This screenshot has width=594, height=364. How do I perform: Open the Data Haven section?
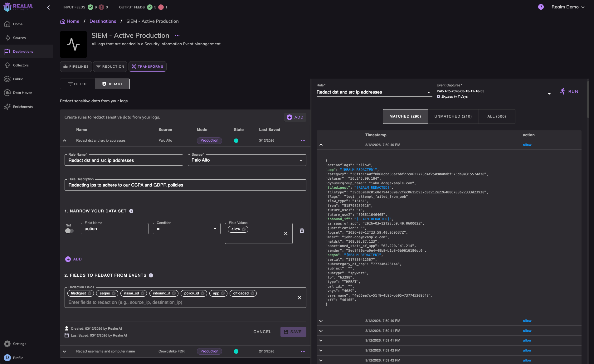point(23,93)
